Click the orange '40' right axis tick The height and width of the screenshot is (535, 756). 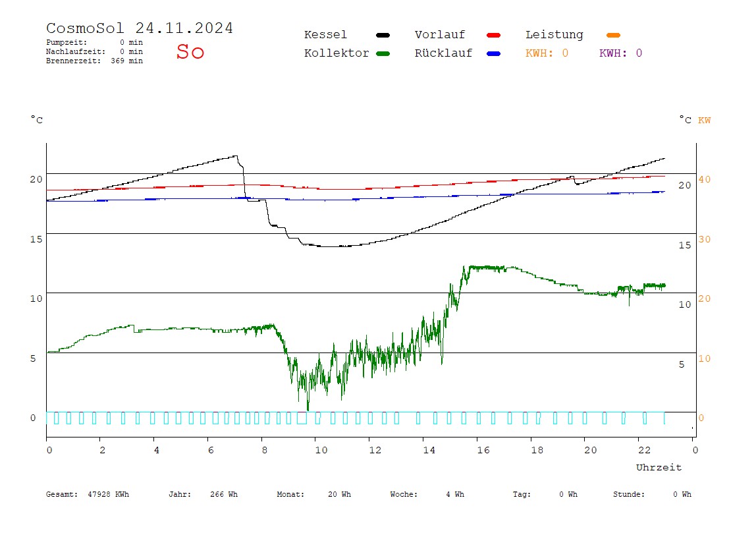click(705, 179)
